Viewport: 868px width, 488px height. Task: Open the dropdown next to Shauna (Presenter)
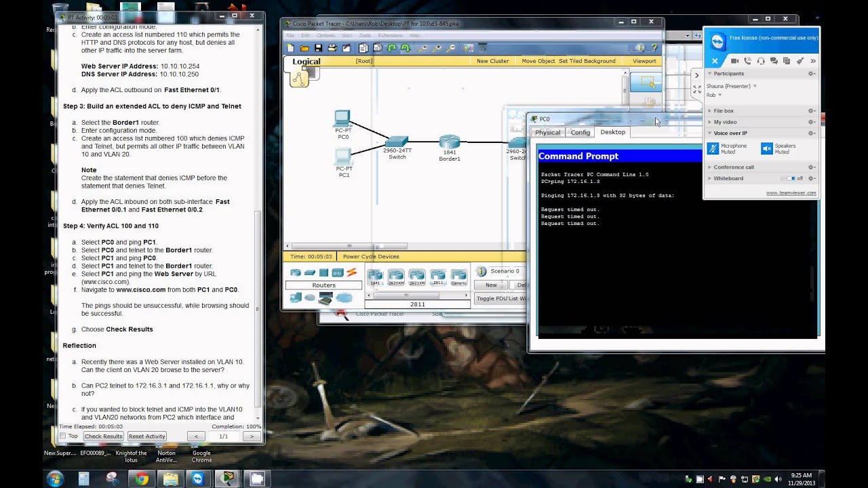[755, 86]
